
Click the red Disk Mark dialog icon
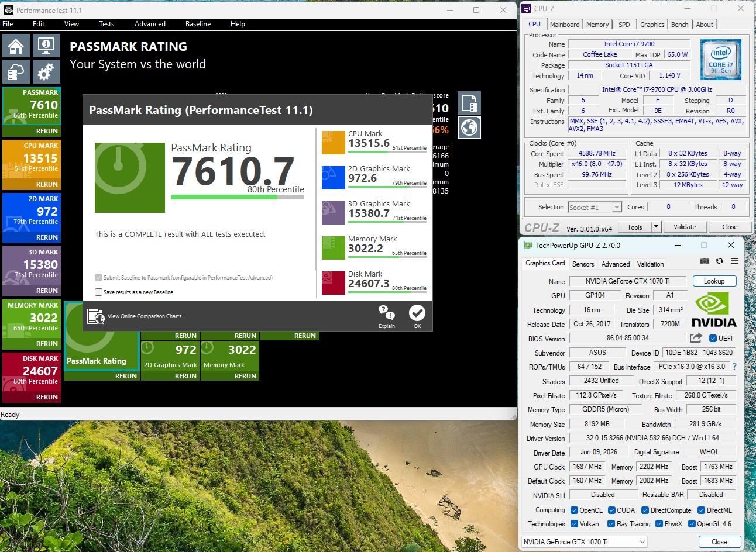334,283
